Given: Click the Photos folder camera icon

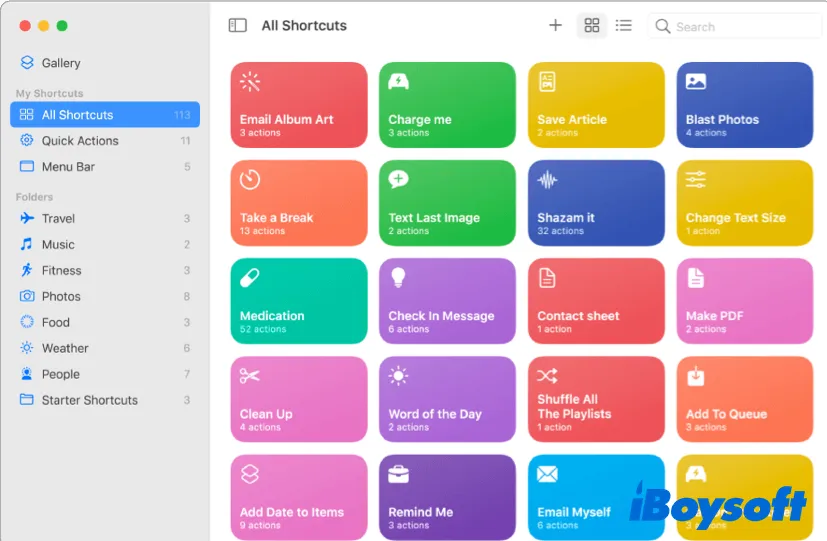Looking at the screenshot, I should pyautogui.click(x=27, y=297).
